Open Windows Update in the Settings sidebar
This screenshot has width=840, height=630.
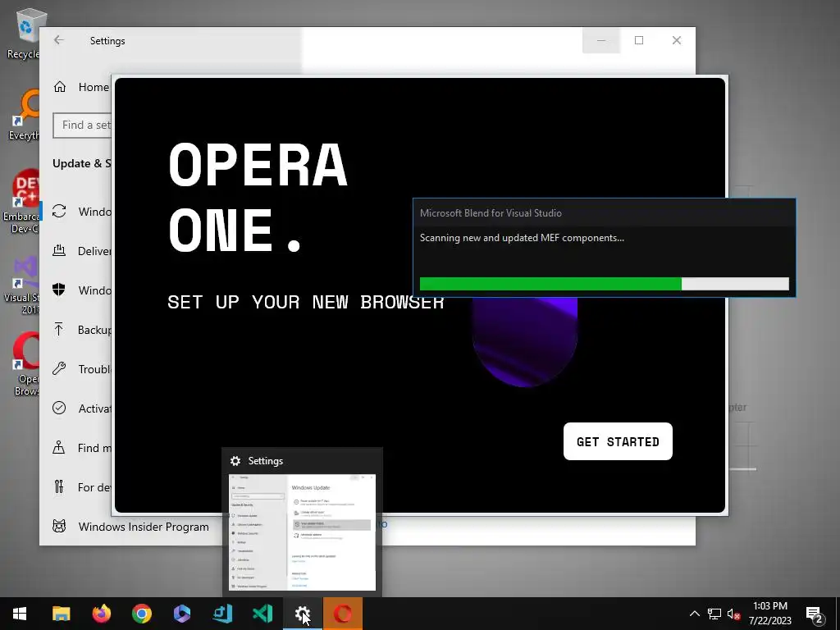pos(81,212)
